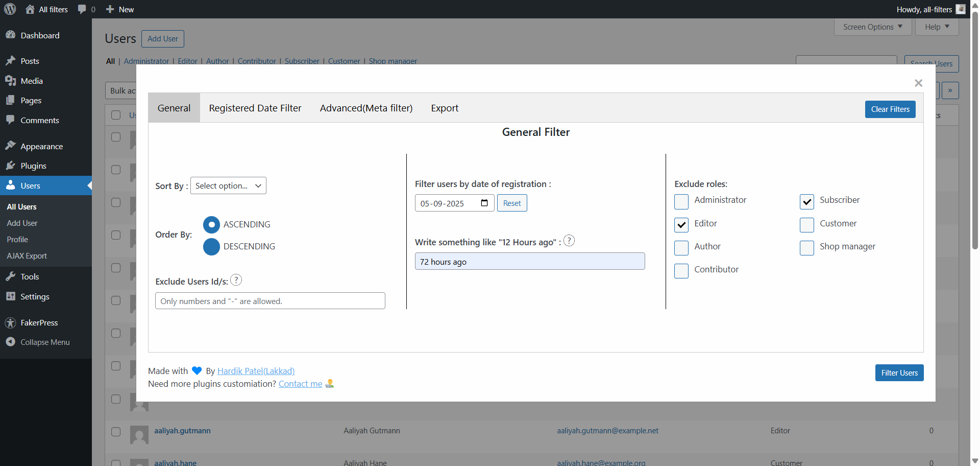Switch to the Registered Date Filter tab
This screenshot has width=980, height=466.
click(x=255, y=108)
